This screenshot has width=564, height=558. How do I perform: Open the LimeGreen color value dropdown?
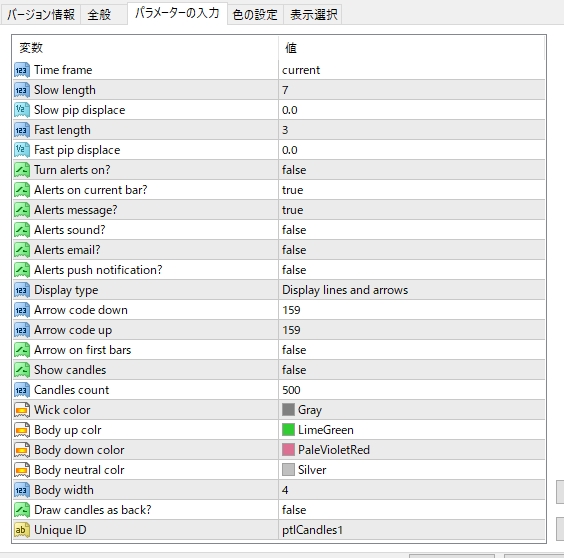tap(412, 430)
